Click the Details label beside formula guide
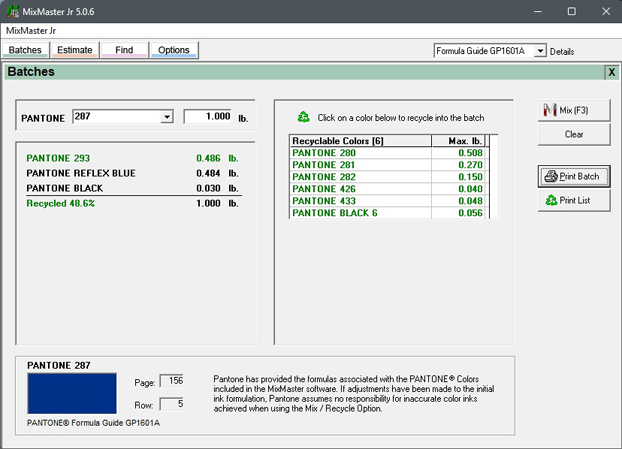 pyautogui.click(x=562, y=51)
